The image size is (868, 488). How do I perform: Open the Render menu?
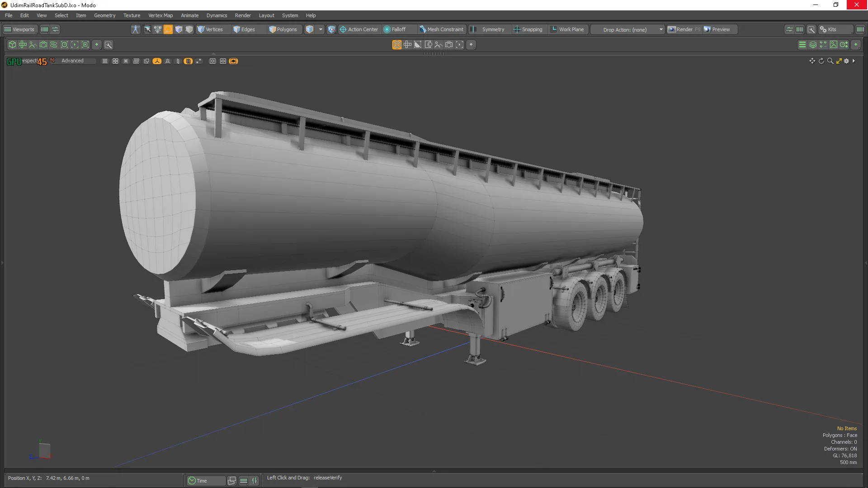tap(243, 15)
